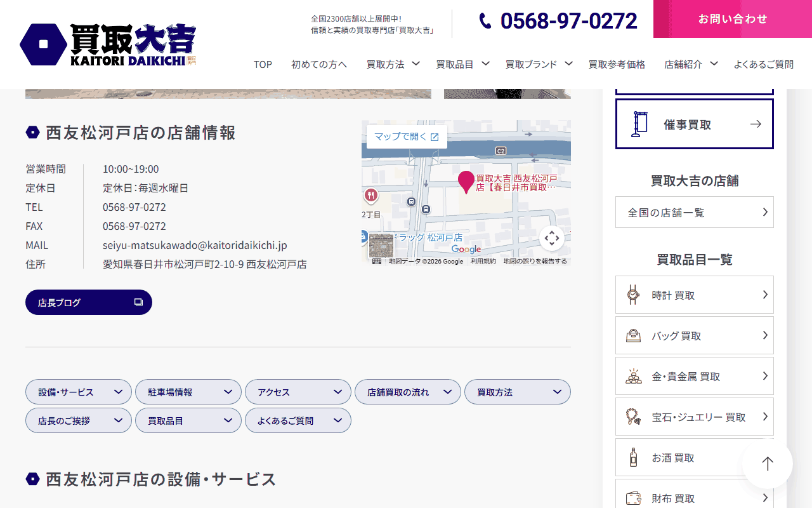The height and width of the screenshot is (508, 812).
Task: Click 地図の誤りを報告する link
Action: [x=535, y=261]
